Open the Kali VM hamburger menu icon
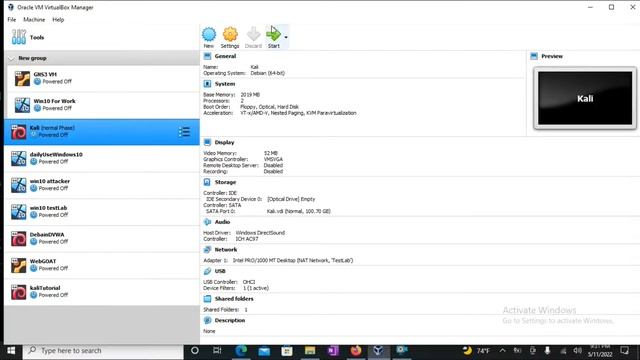Screen dimensions: 640x360 tap(184, 131)
